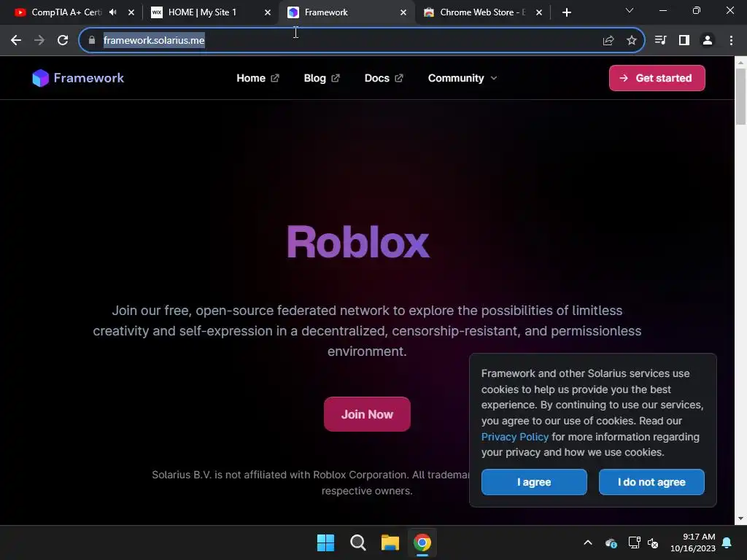
Task: Bookmark this page with the star icon
Action: (x=631, y=41)
